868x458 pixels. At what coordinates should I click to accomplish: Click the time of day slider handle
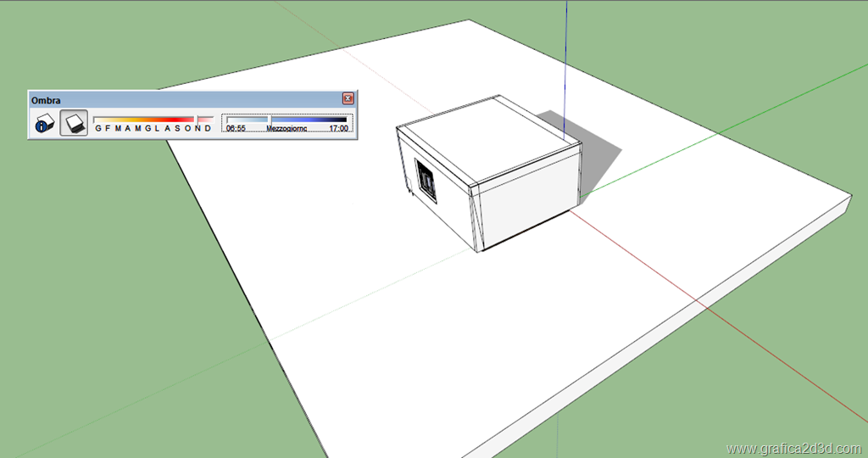pyautogui.click(x=270, y=120)
